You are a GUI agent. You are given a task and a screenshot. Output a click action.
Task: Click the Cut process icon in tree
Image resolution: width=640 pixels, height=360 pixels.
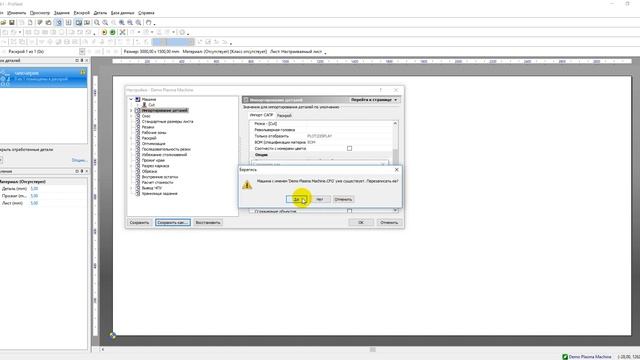tap(144, 105)
